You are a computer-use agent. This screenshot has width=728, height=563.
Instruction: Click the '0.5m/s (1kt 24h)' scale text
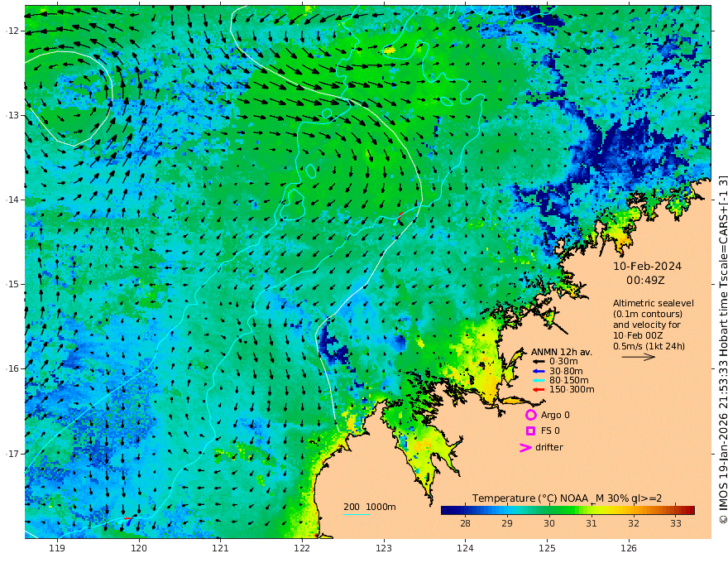649,346
